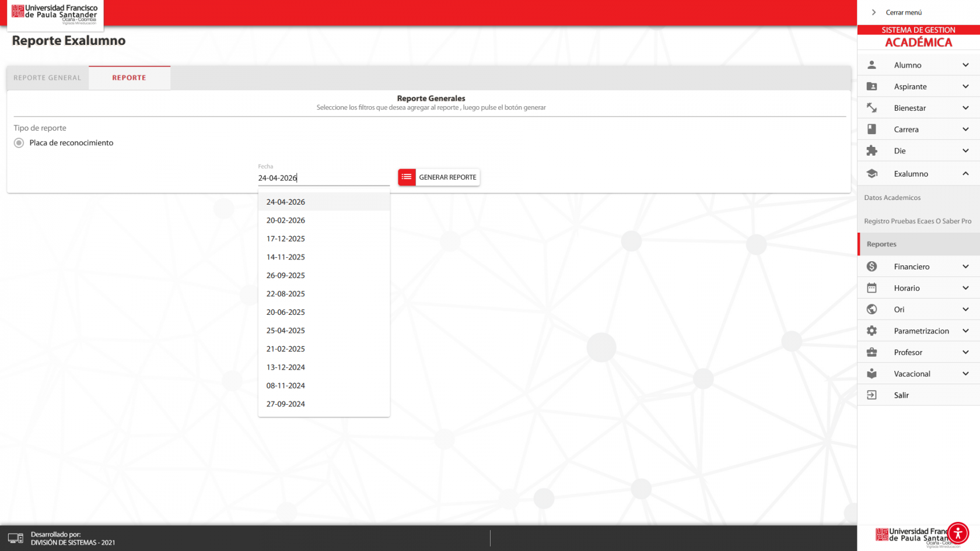Open the accessibility widget icon
The height and width of the screenshot is (551, 980).
tap(957, 533)
